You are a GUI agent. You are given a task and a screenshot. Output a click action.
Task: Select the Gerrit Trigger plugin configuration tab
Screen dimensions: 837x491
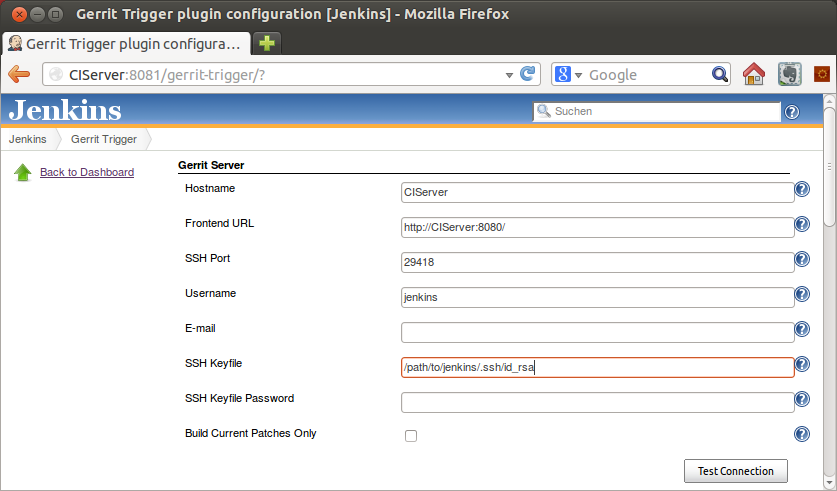point(127,44)
